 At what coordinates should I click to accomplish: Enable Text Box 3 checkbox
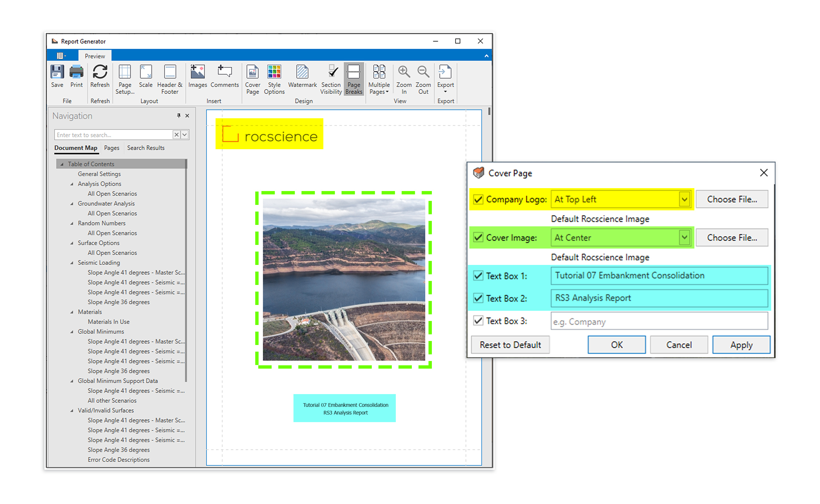(480, 321)
